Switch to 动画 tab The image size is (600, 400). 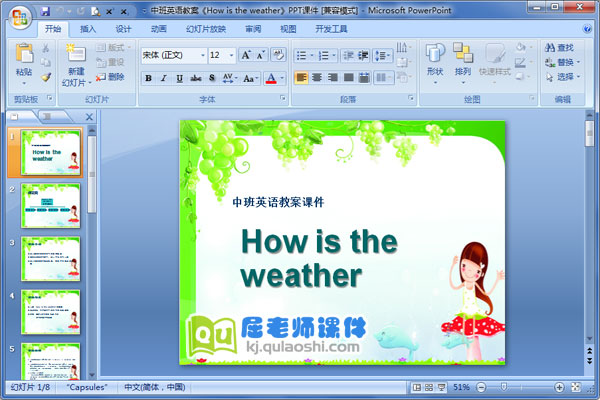[x=158, y=29]
